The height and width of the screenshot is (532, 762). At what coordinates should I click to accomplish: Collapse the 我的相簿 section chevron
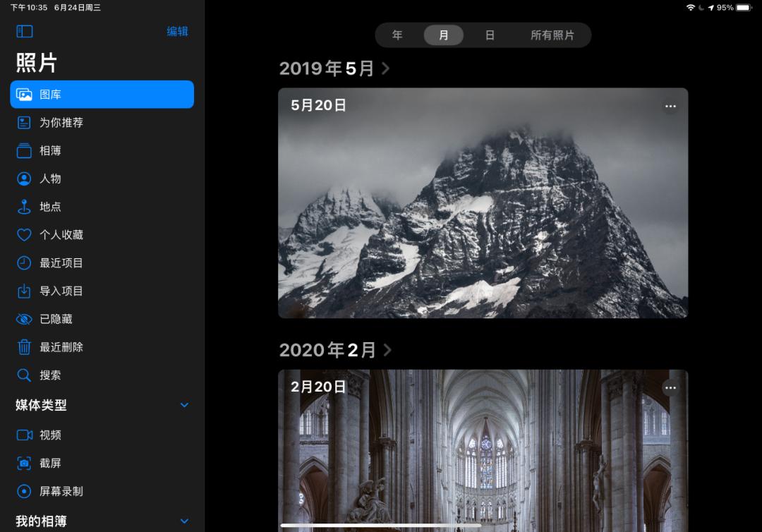pos(185,521)
